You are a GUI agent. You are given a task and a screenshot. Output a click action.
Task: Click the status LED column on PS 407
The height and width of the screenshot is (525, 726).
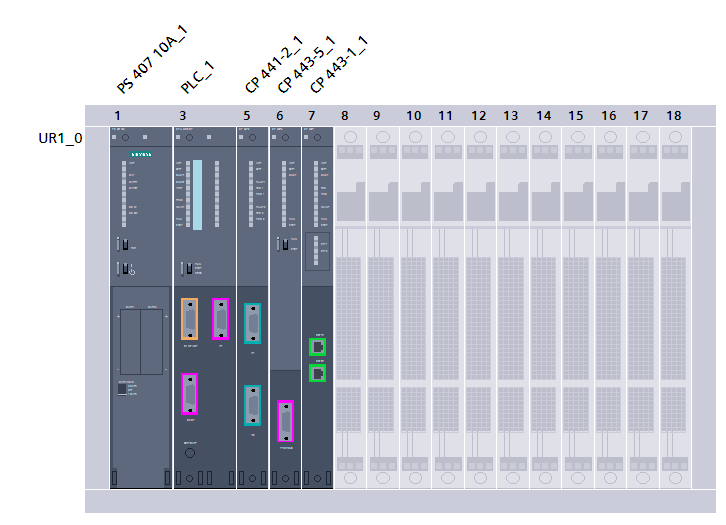click(x=124, y=194)
